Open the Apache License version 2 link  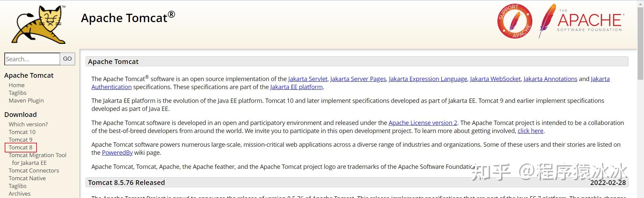tap(423, 123)
